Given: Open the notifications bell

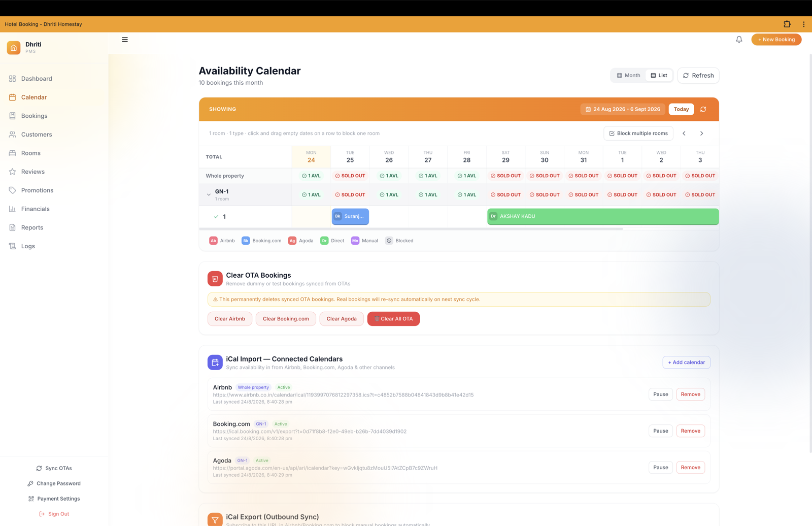Looking at the screenshot, I should pyautogui.click(x=739, y=40).
